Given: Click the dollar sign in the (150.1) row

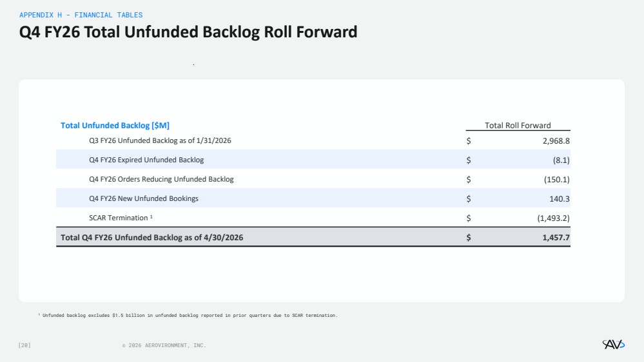Looking at the screenshot, I should (x=469, y=179).
